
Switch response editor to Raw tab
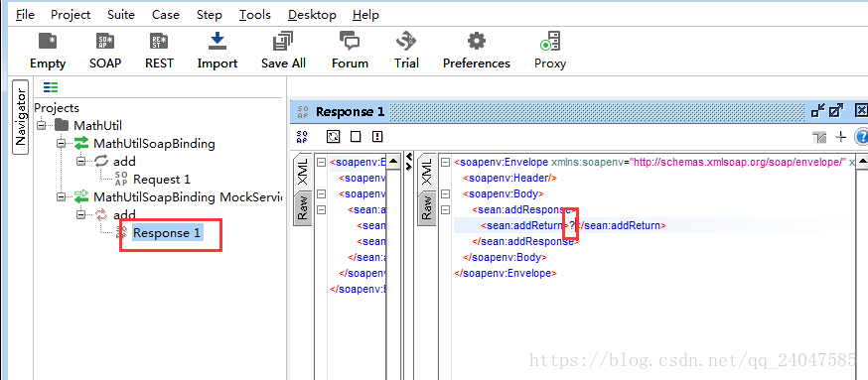pyautogui.click(x=426, y=208)
